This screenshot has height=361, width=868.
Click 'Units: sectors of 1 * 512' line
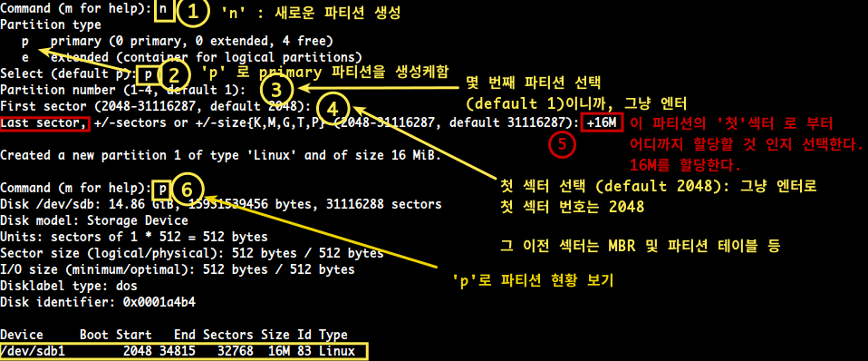click(x=134, y=237)
